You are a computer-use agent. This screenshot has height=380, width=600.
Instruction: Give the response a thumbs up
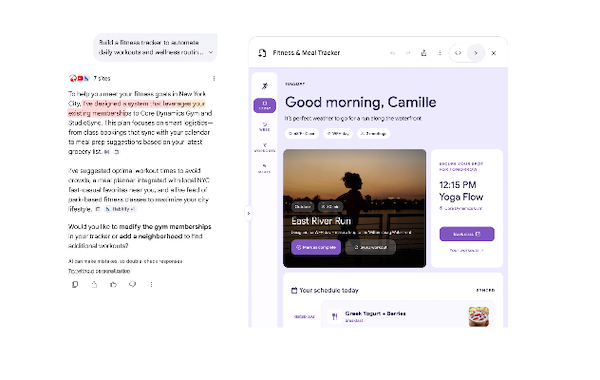[x=113, y=284]
